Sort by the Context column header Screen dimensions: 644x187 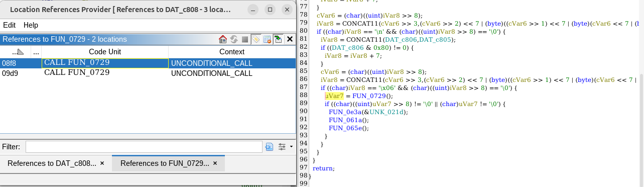(x=232, y=51)
